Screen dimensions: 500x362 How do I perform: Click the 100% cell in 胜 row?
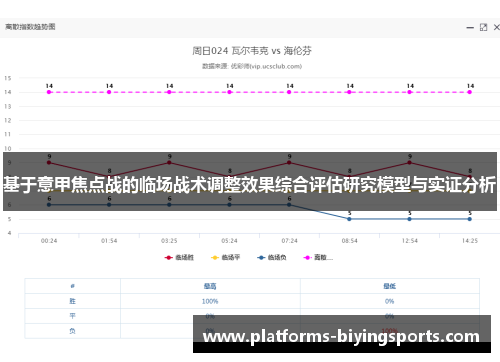pyautogui.click(x=210, y=301)
